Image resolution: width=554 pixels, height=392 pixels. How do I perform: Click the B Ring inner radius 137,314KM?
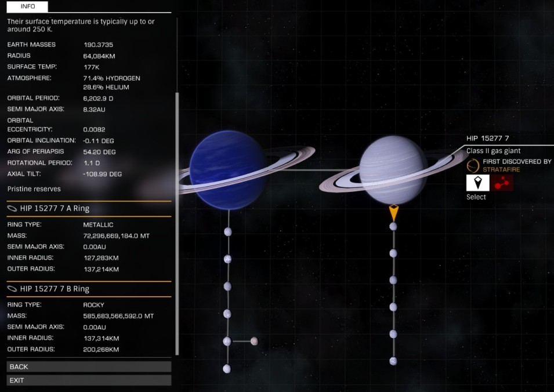tap(101, 338)
